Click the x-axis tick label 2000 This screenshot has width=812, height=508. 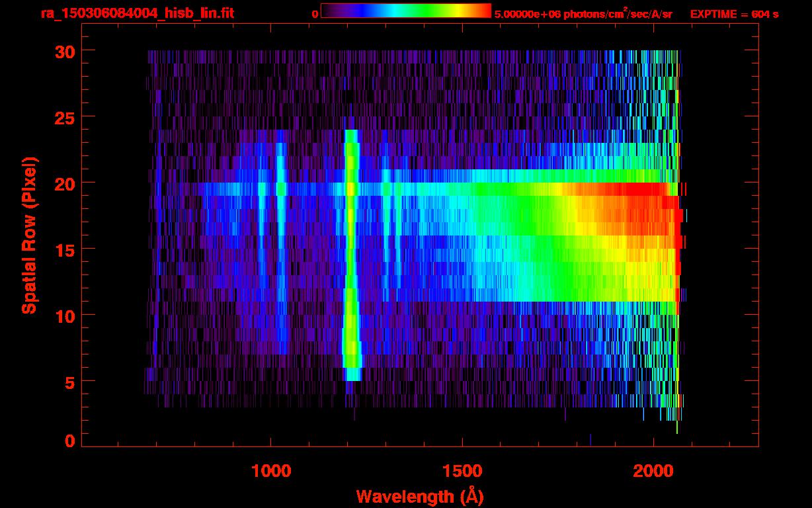coord(653,471)
